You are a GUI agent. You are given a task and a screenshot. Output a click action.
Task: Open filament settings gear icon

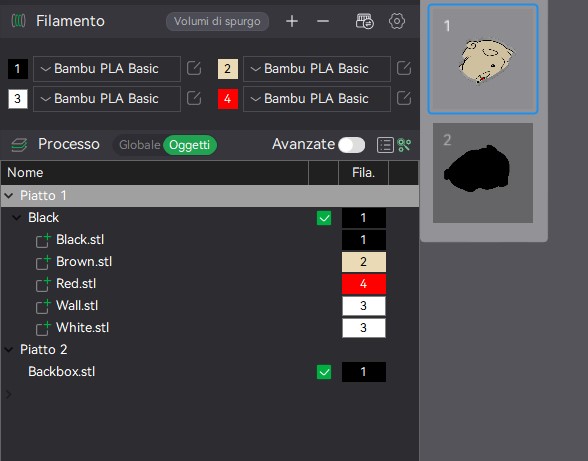(x=397, y=21)
